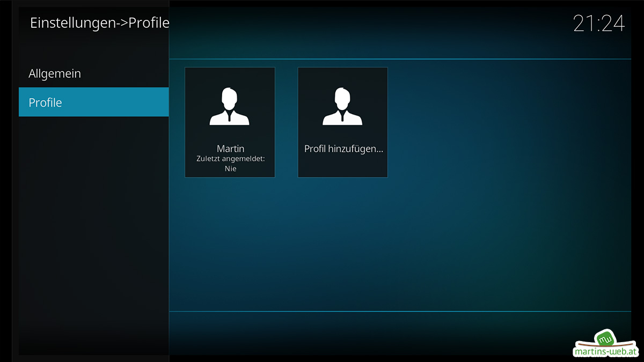
Task: Click the Martin profile avatar icon
Action: [230, 107]
